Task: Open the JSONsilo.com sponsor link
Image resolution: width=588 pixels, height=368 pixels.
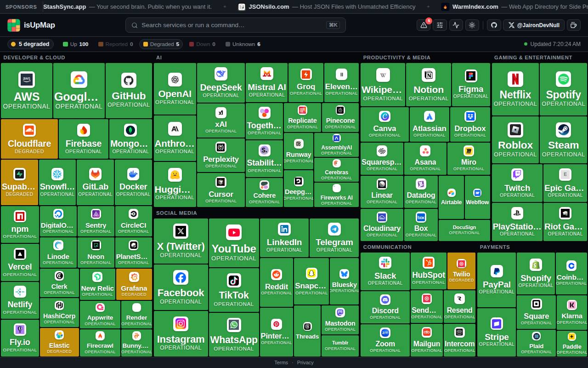Action: click(327, 7)
